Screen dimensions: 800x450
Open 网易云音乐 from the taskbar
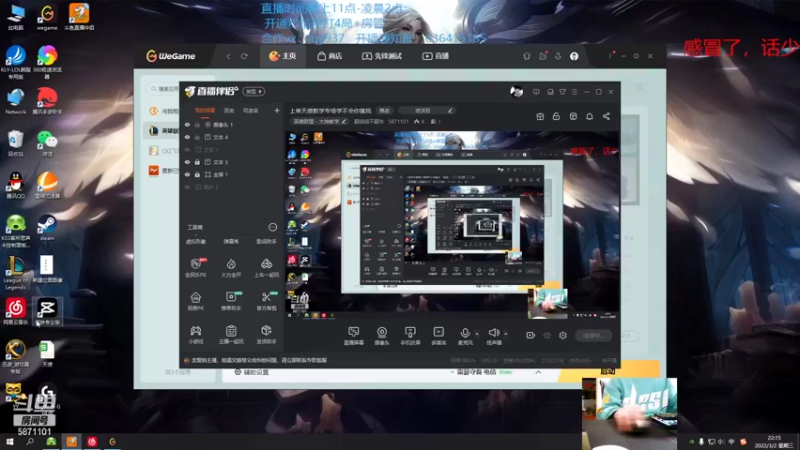[x=92, y=442]
